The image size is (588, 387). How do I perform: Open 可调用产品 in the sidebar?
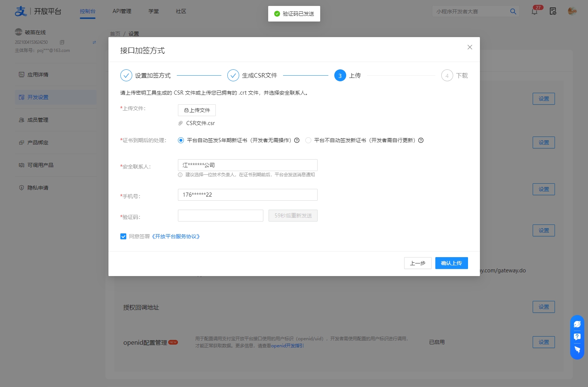click(56, 165)
